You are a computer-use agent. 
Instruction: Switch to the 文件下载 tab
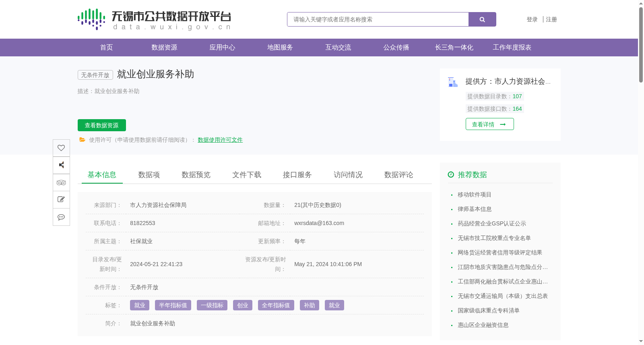tap(247, 175)
